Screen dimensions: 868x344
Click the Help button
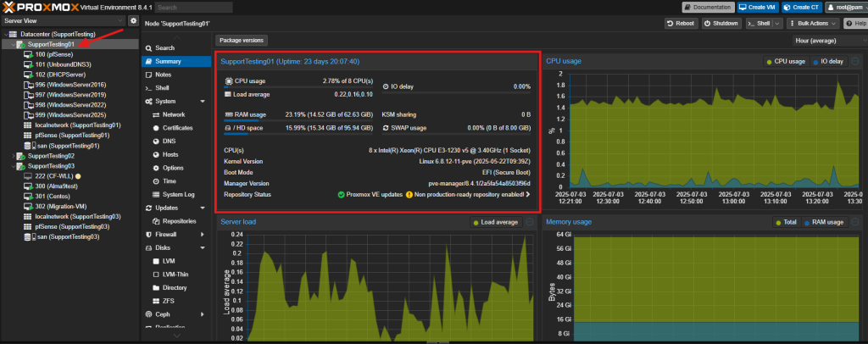[x=855, y=23]
